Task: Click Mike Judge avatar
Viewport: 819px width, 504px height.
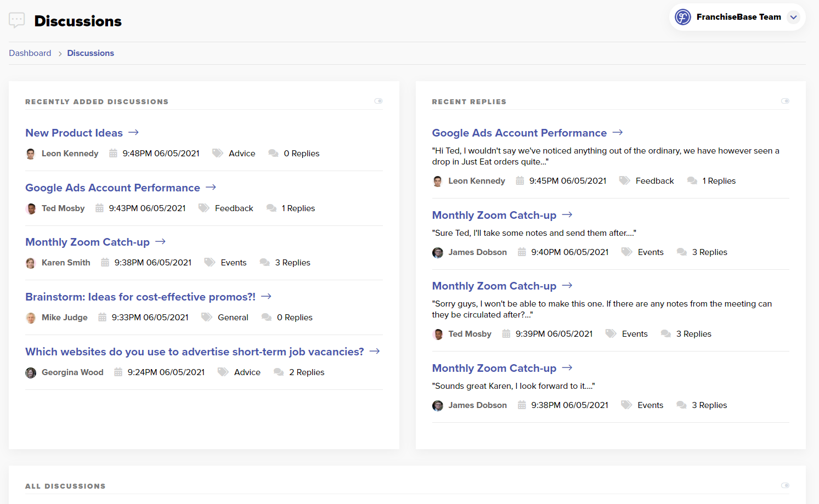Action: click(x=31, y=318)
